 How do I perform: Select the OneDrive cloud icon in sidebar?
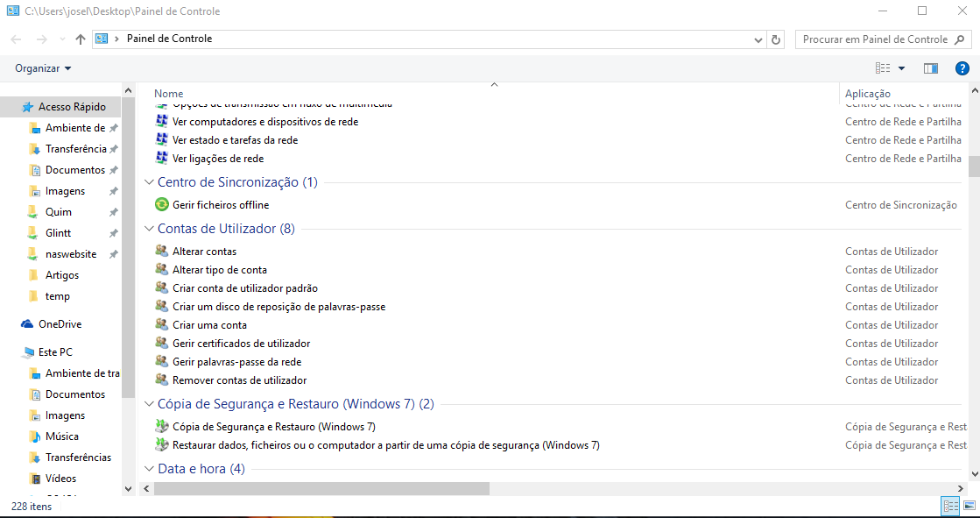pos(27,324)
